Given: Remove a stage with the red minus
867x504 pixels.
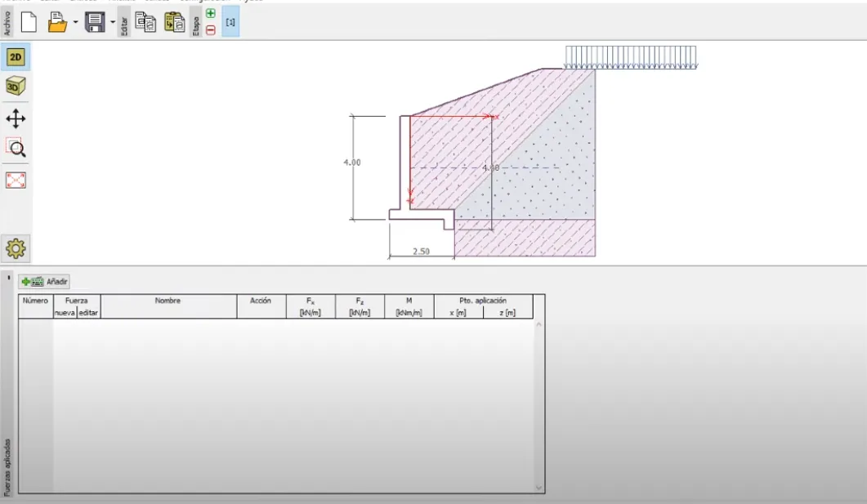Looking at the screenshot, I should 211,30.
